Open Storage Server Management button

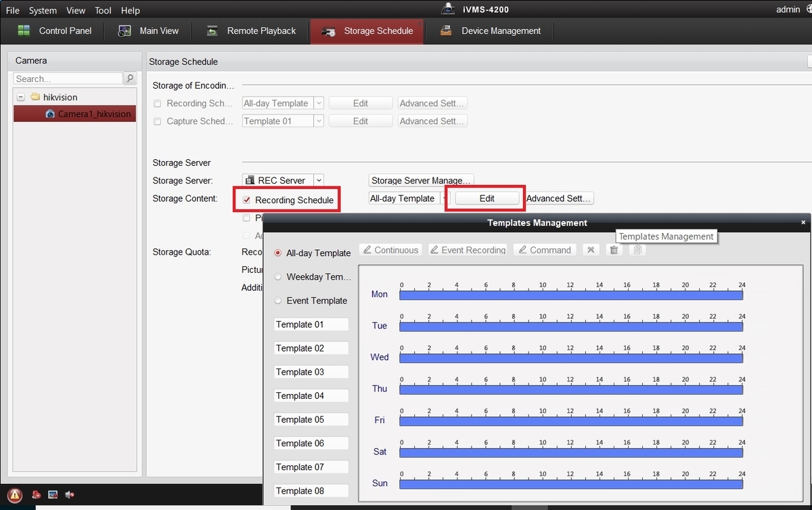click(421, 181)
